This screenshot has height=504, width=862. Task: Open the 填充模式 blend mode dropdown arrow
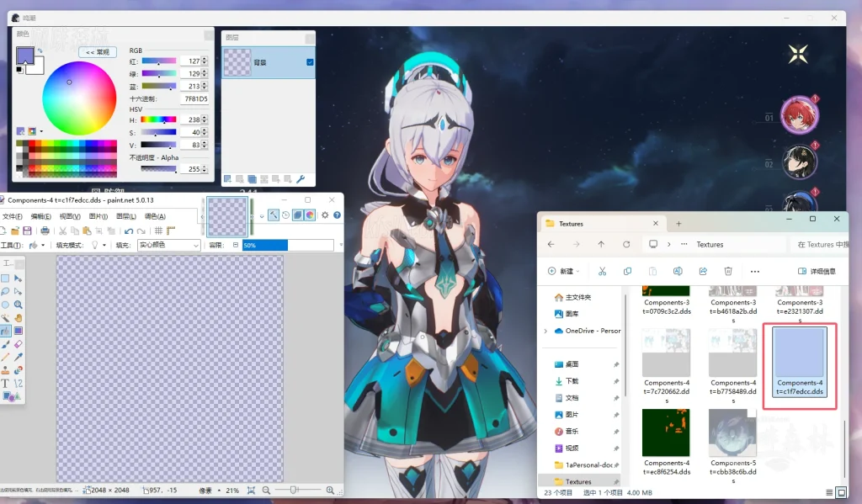104,245
